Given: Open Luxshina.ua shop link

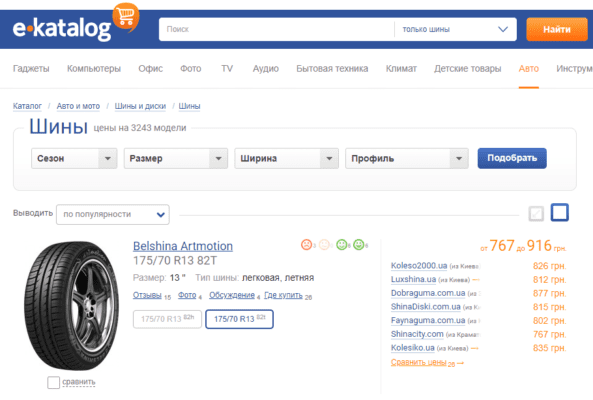Looking at the screenshot, I should click(x=413, y=279).
